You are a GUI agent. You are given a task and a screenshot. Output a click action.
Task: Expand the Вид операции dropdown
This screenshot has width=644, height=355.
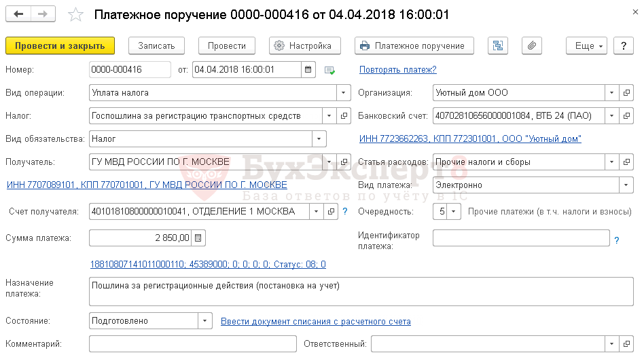pos(343,93)
